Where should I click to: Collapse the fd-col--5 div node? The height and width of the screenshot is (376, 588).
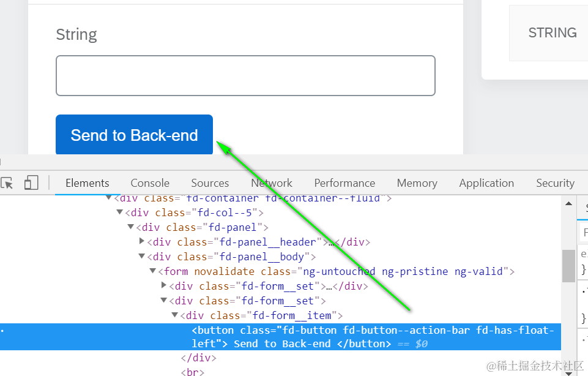pyautogui.click(x=120, y=212)
